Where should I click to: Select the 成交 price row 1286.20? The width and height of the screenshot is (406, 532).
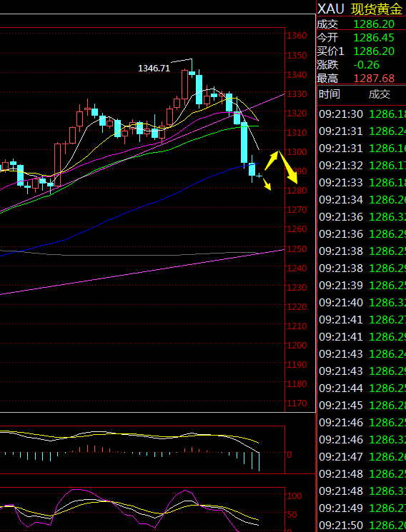coord(361,24)
